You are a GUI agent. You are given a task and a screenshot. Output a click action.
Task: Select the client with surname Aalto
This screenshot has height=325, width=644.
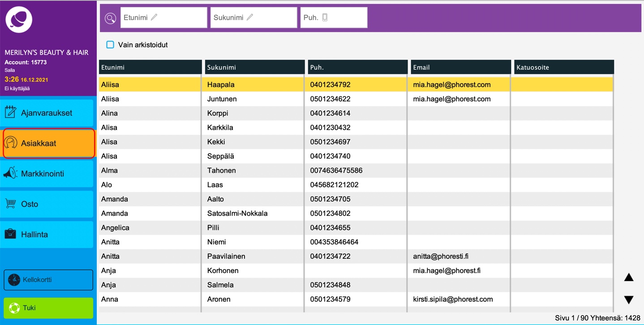tap(356, 199)
